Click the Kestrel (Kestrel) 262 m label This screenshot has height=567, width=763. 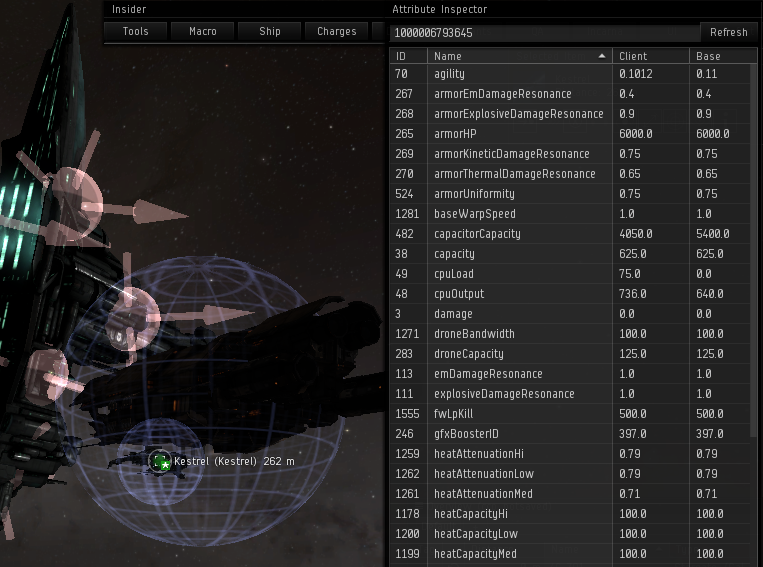[234, 461]
